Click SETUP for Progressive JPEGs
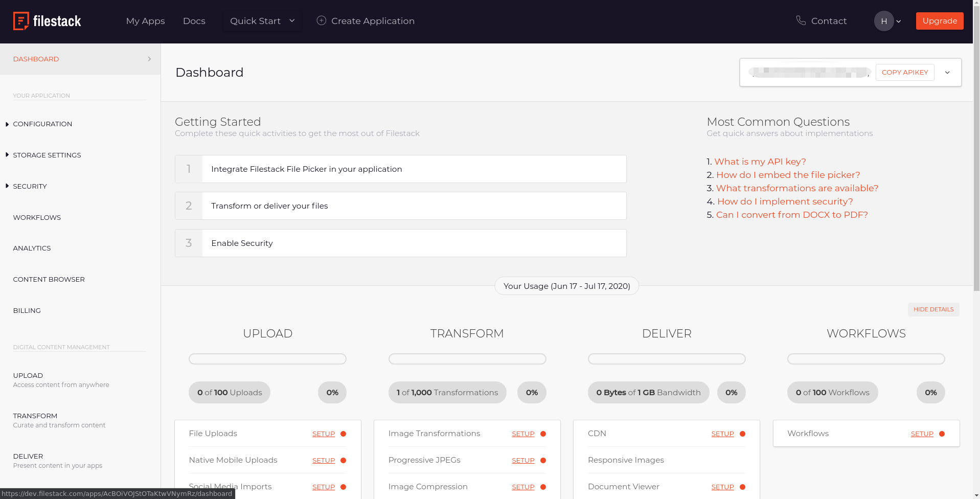980x499 pixels. pos(523,461)
